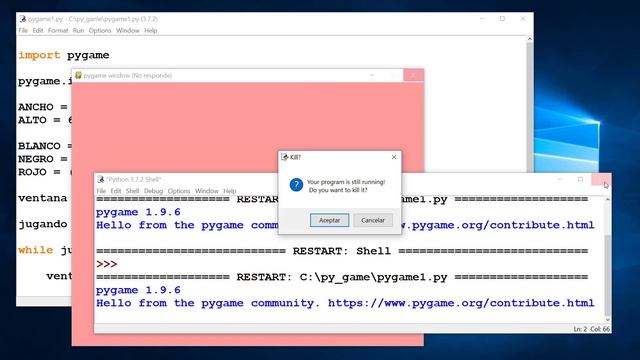Screen dimensions: 640x360
Task: Click Cancelar in the Kill dialog
Action: click(x=373, y=220)
